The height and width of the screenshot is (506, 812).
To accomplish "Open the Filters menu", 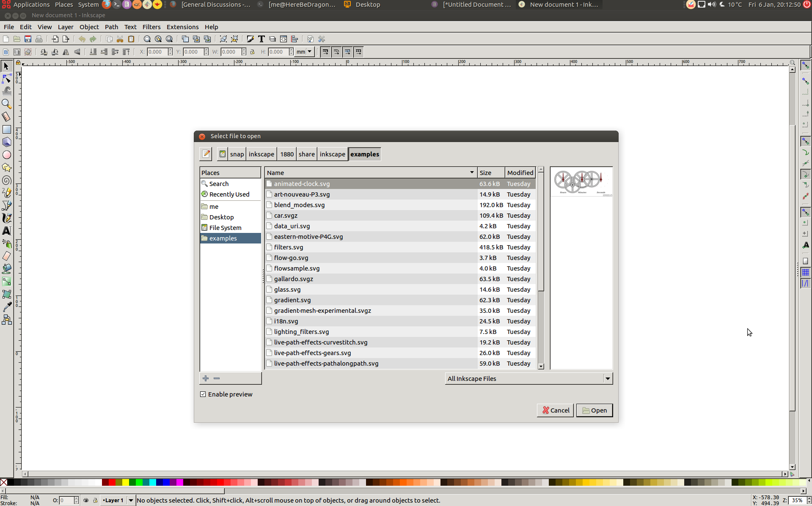I will tap(151, 27).
